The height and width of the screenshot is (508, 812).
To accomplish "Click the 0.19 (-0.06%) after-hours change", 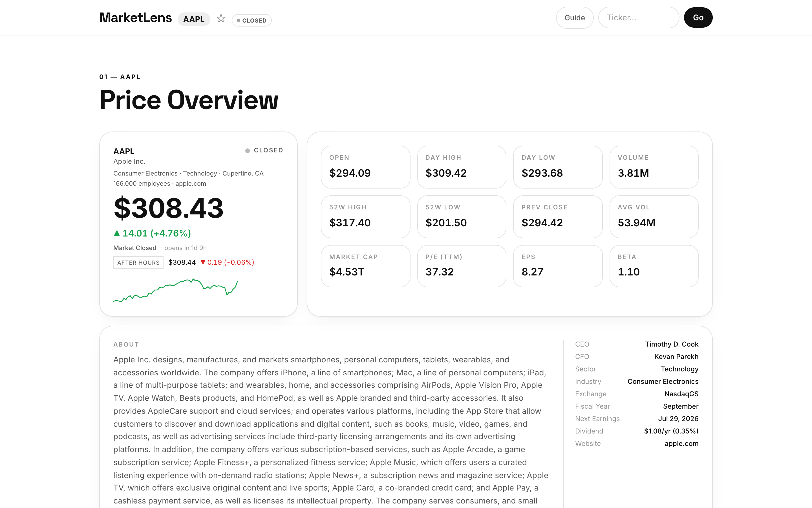I will pos(231,262).
